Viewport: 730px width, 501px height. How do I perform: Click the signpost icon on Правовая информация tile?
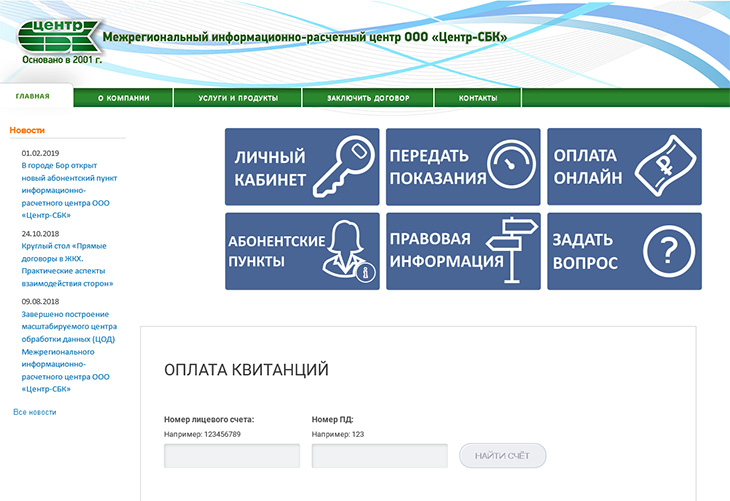pos(512,250)
